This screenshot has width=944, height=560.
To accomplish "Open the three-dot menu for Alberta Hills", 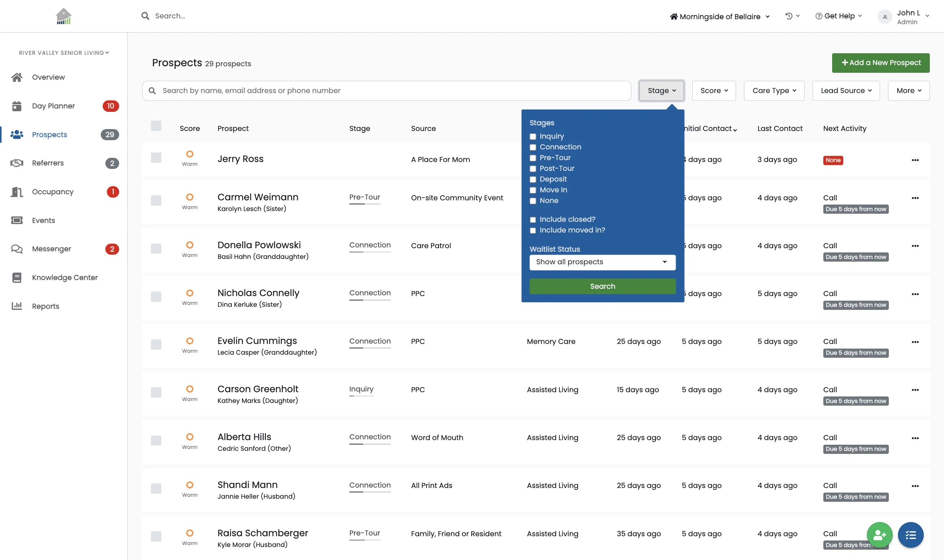I will pos(915,438).
